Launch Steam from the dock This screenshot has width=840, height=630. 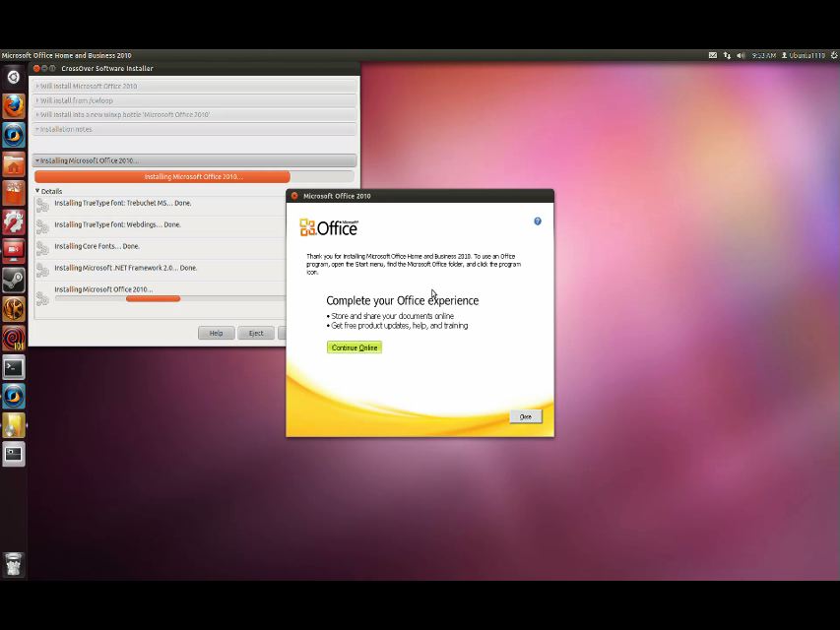click(x=14, y=281)
